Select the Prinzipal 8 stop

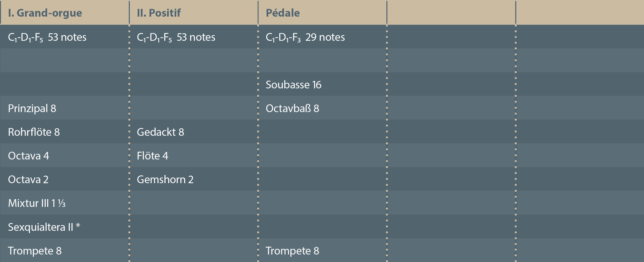(x=32, y=108)
